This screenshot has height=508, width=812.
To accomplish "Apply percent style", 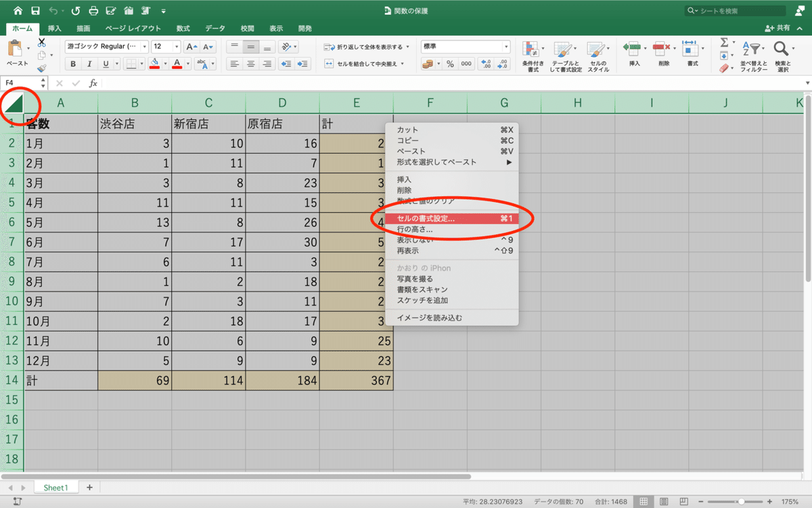I will click(x=450, y=64).
